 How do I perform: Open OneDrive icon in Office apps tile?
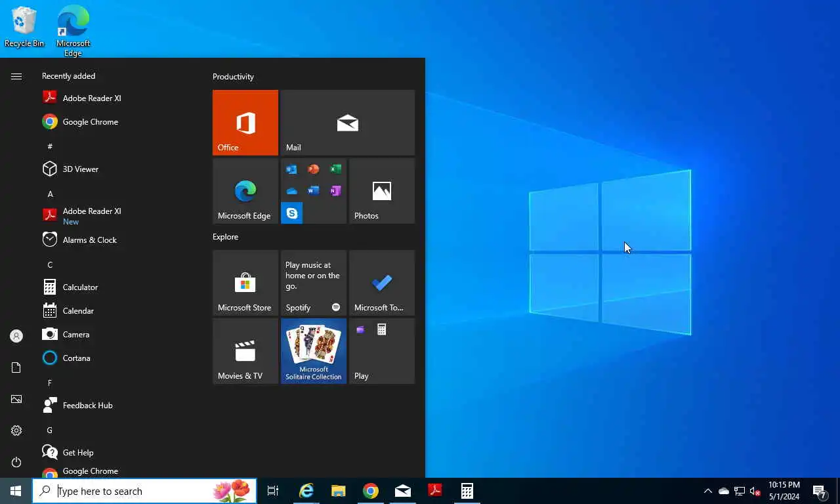pyautogui.click(x=292, y=191)
